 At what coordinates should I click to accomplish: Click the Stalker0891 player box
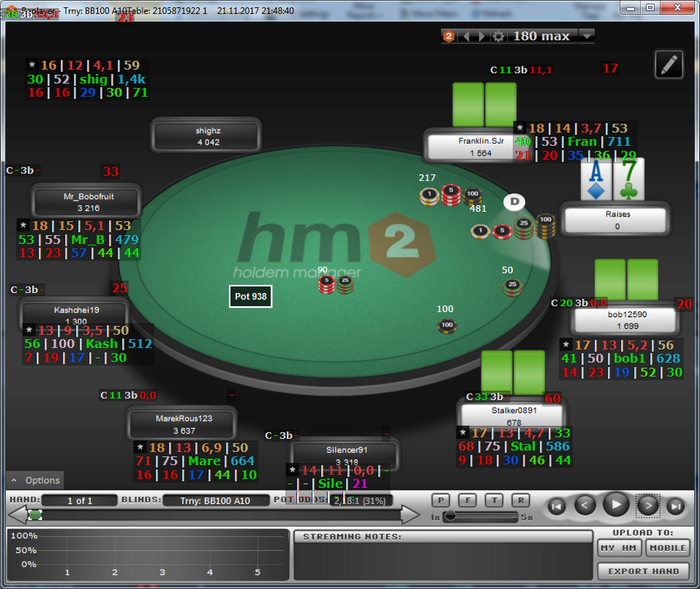[x=512, y=415]
